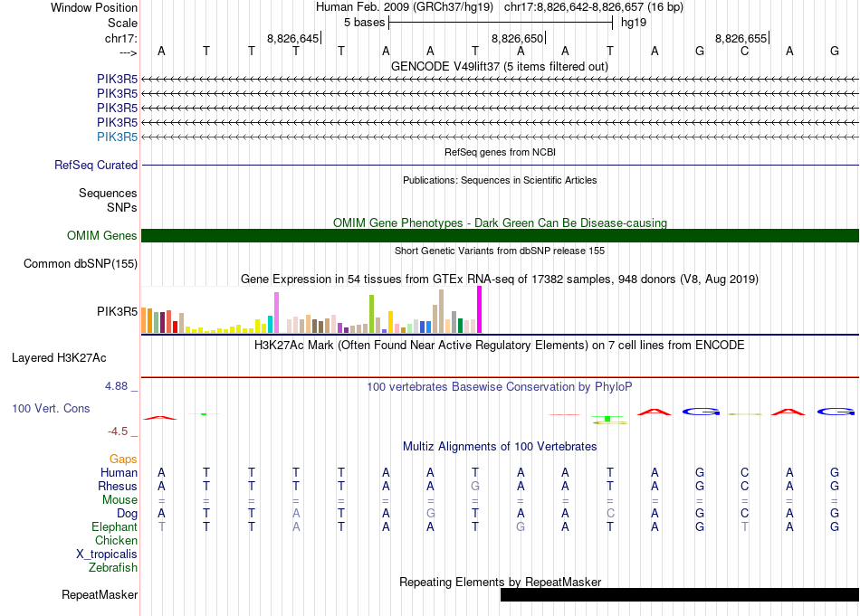
Task: Open Publications: Sequences in Scientific Articles title
Action: tap(500, 180)
